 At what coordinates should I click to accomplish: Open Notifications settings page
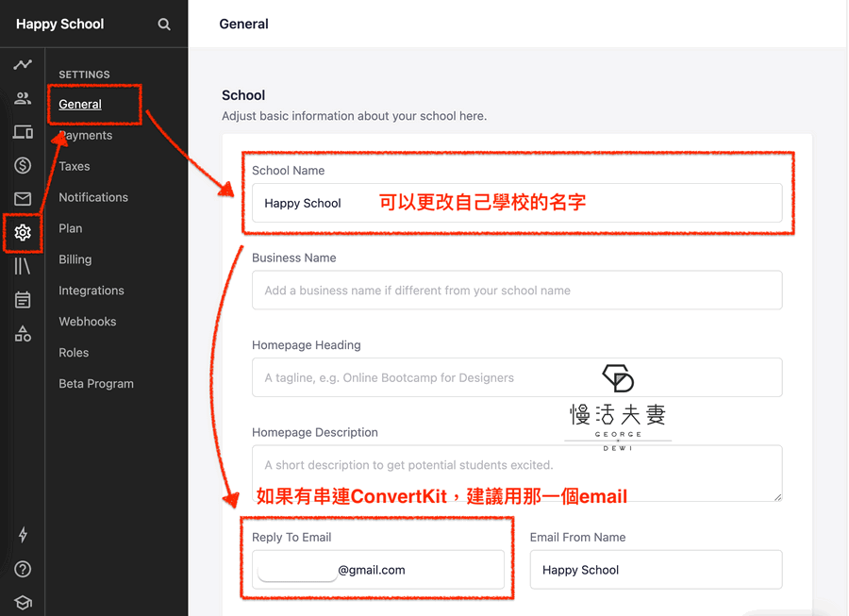click(x=93, y=197)
